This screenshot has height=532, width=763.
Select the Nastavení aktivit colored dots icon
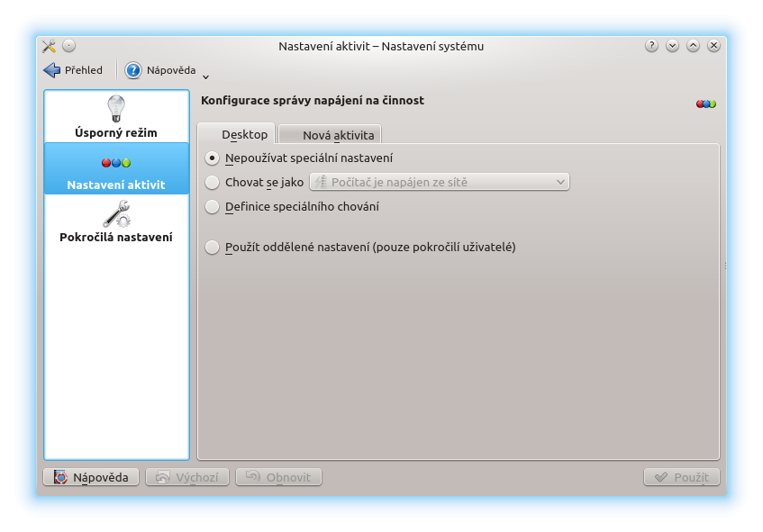point(116,163)
